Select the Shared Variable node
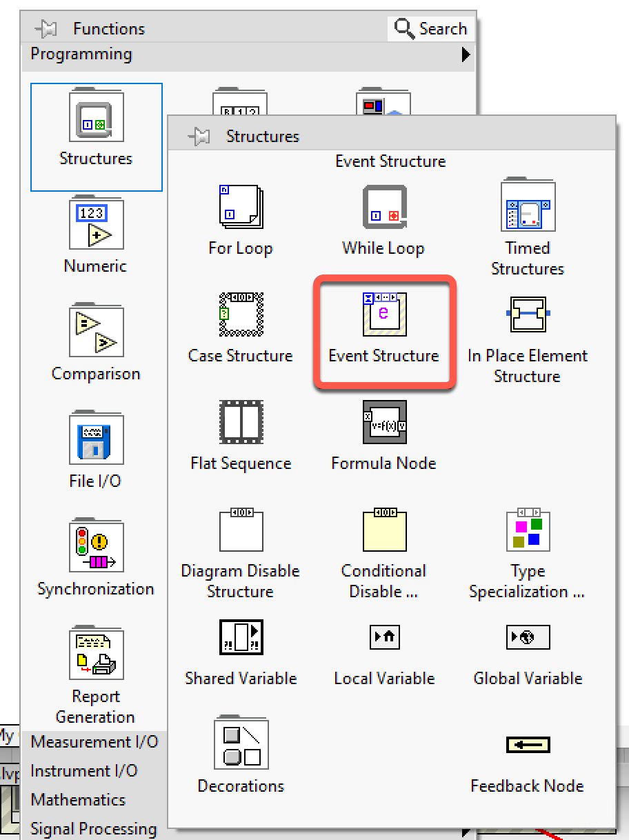Image resolution: width=629 pixels, height=840 pixels. pos(240,637)
